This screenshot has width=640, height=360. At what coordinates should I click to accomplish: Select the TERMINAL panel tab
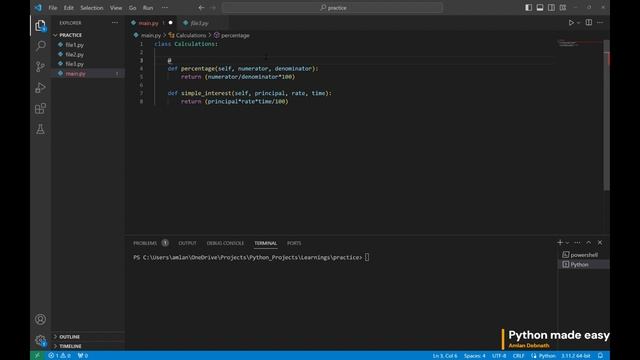[265, 243]
